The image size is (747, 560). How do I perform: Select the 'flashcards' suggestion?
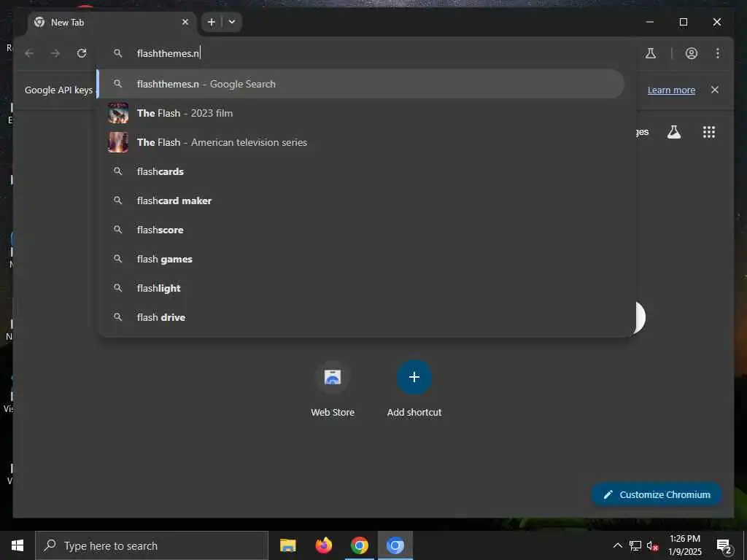point(360,171)
